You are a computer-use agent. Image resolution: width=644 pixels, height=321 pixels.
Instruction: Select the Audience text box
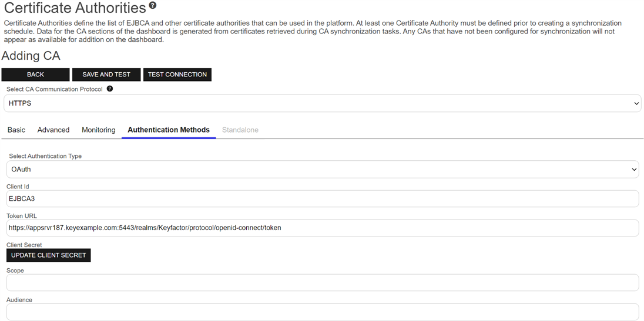[322, 312]
